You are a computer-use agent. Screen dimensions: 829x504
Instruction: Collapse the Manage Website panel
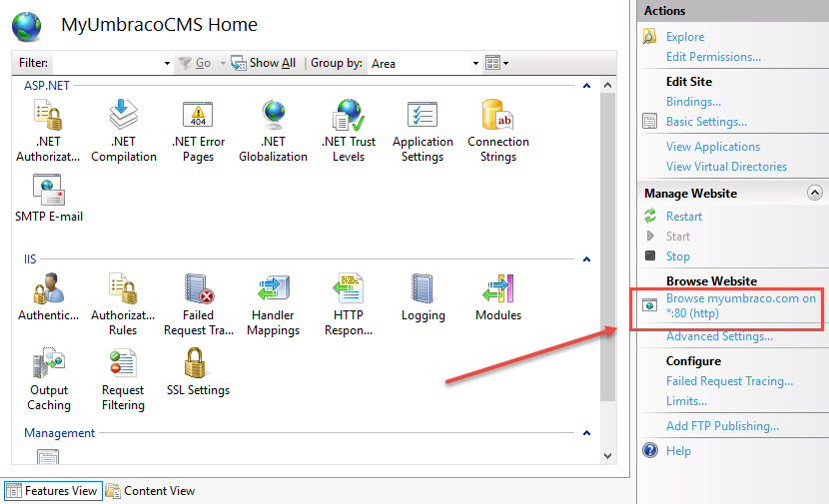(815, 193)
